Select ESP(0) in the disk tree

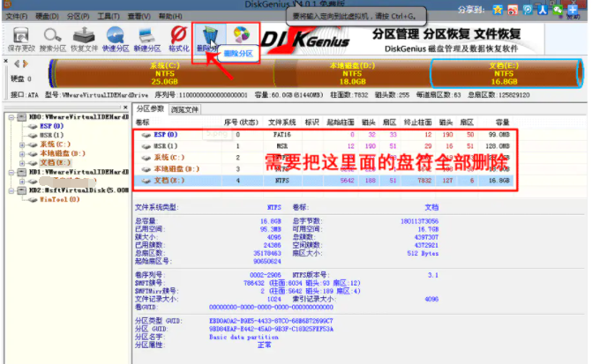pyautogui.click(x=51, y=126)
